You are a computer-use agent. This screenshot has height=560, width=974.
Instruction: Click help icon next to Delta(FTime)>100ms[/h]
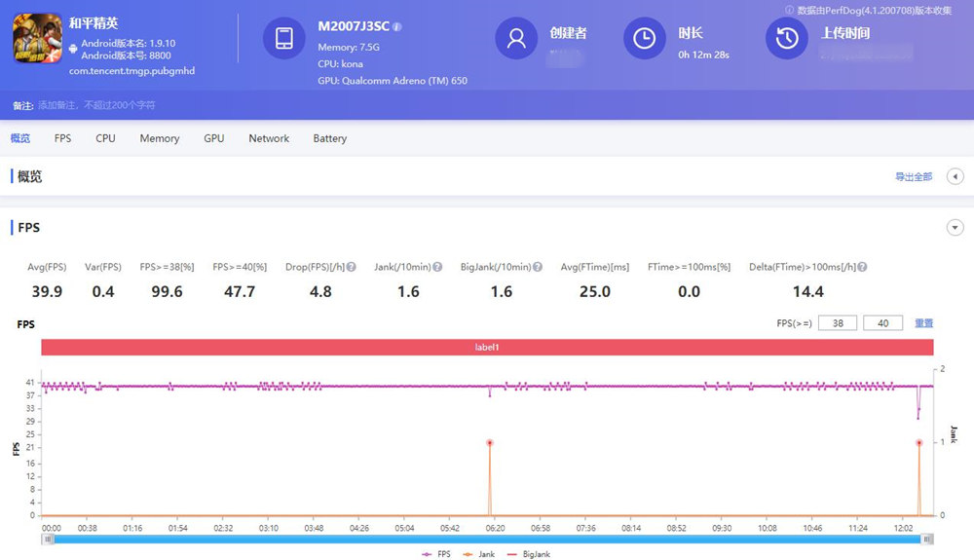point(862,267)
